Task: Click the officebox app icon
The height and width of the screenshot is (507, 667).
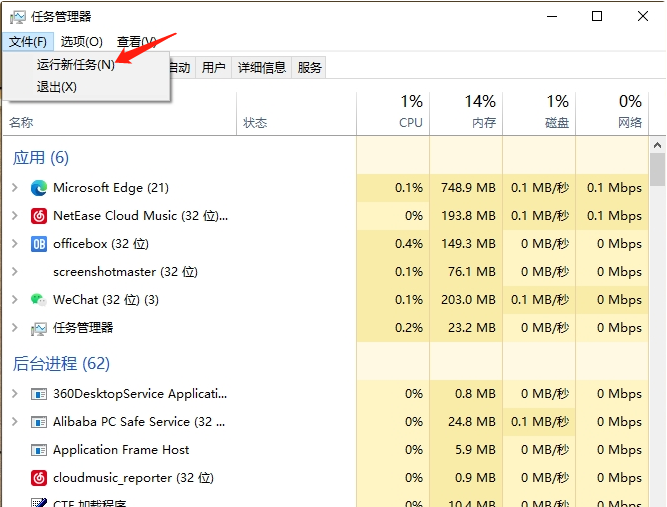Action: click(x=39, y=244)
